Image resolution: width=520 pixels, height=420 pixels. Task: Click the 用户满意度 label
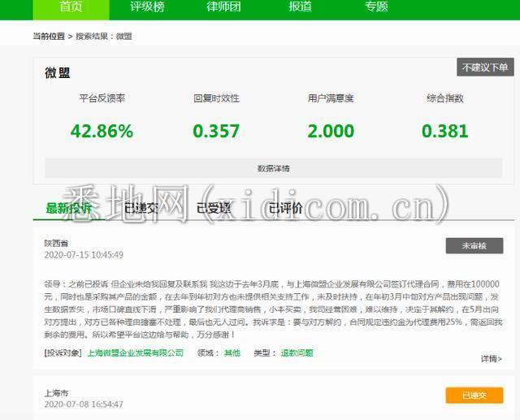331,98
